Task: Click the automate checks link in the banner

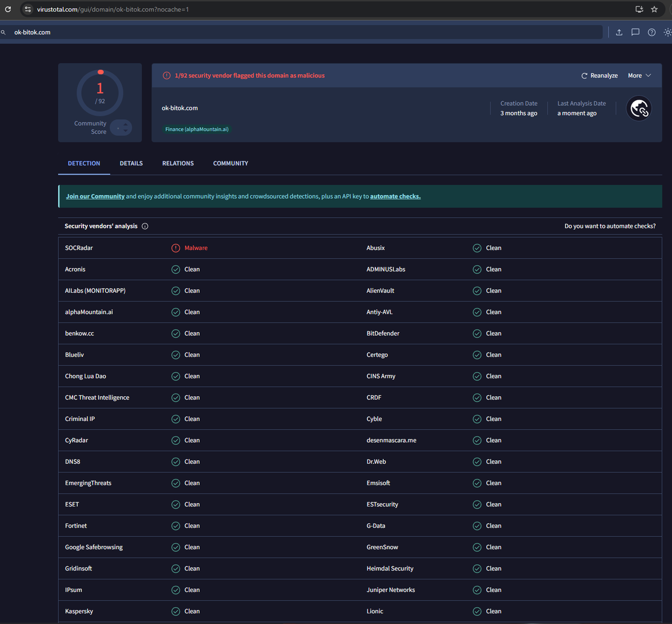Action: point(395,196)
